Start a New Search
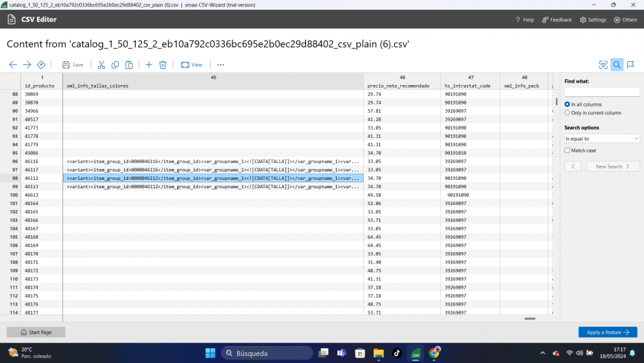This screenshot has width=644, height=363. coord(613,166)
